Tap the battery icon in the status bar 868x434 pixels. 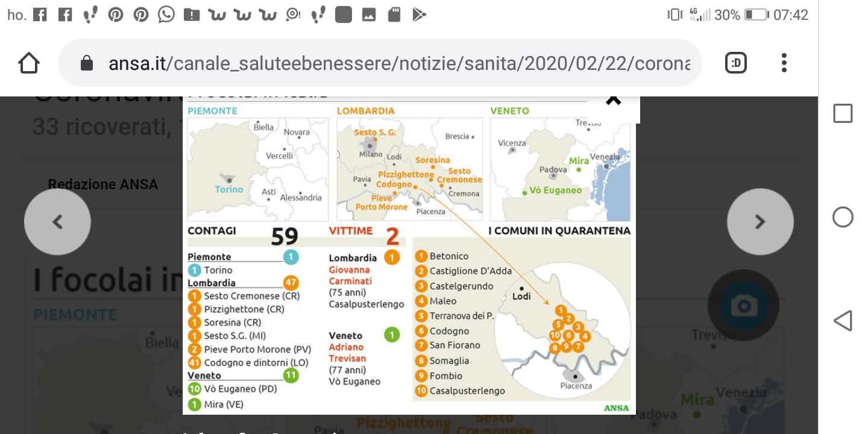coord(756,14)
